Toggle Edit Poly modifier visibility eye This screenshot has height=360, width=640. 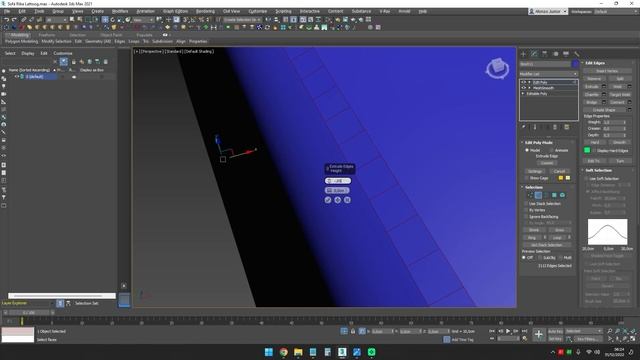(x=524, y=82)
